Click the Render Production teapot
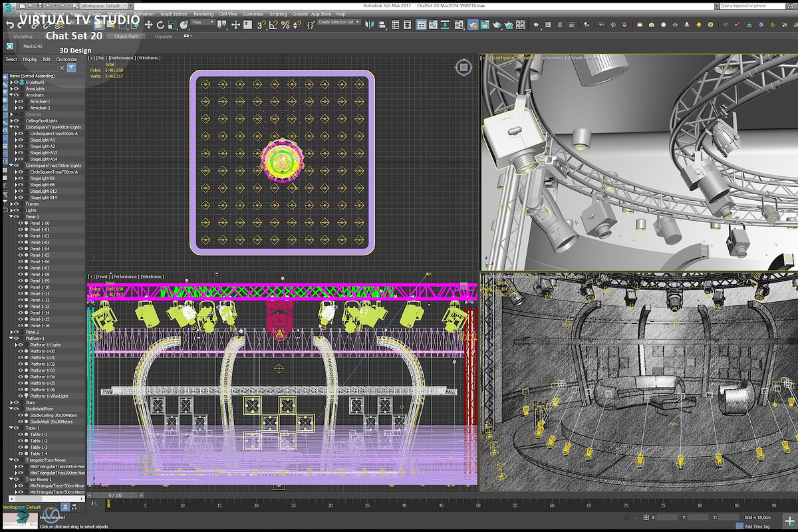Viewport: 798px width, 532px height. (x=497, y=25)
